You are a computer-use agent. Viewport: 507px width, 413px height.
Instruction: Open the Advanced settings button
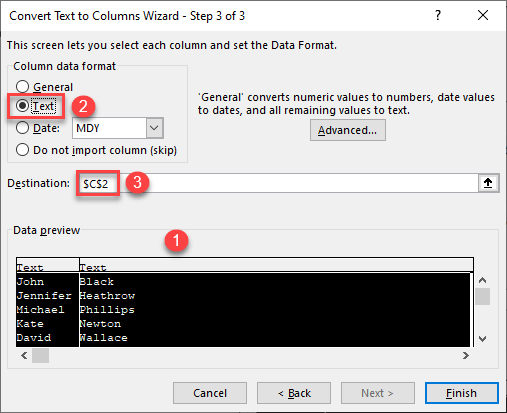348,130
